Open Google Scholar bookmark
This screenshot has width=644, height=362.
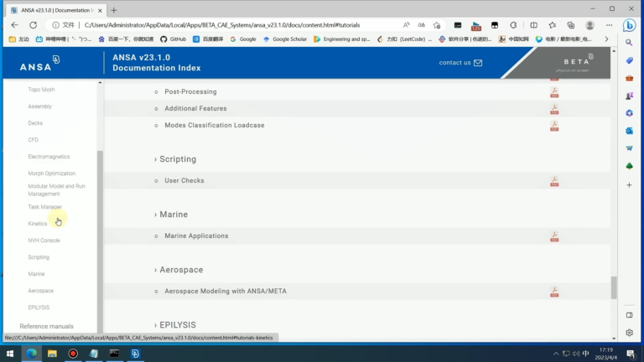[285, 39]
